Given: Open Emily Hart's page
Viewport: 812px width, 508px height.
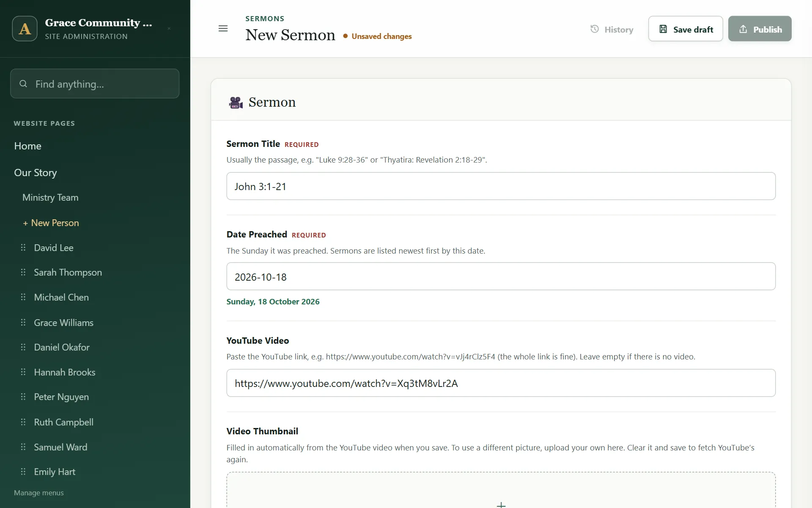Looking at the screenshot, I should 55,472.
